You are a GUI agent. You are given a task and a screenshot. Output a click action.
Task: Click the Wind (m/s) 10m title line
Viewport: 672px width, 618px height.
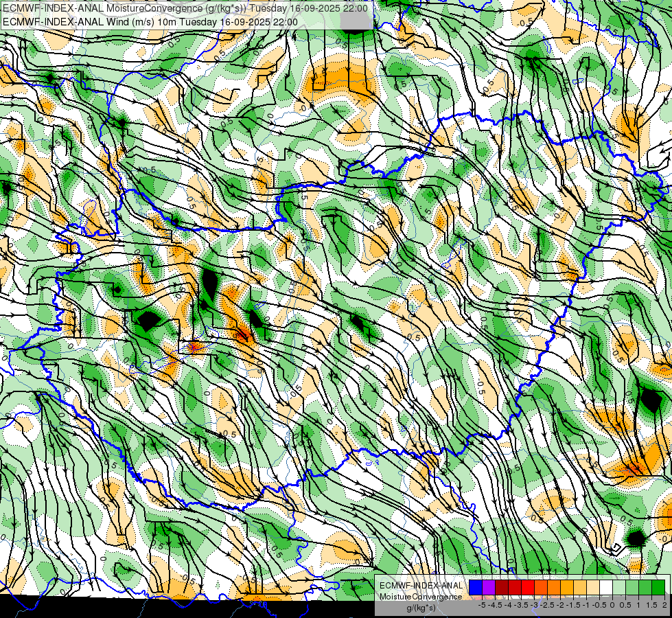pyautogui.click(x=150, y=22)
